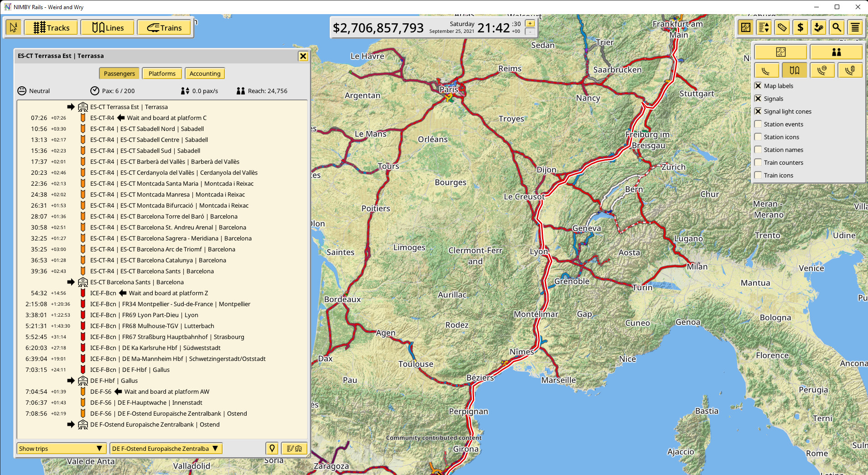This screenshot has height=475, width=868.
Task: Disable the Signals checkbox
Action: click(758, 98)
